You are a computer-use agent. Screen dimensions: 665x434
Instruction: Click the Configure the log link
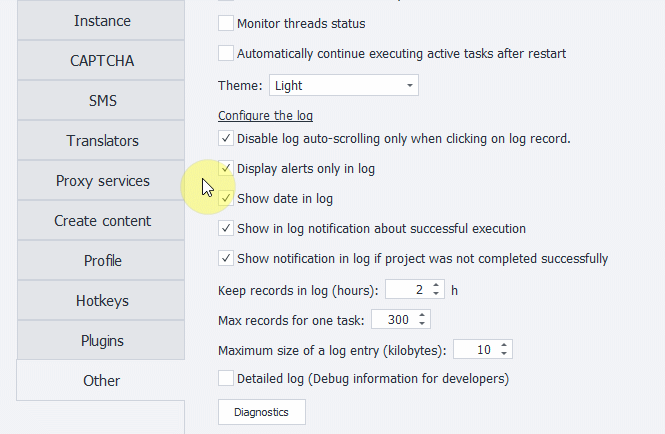coord(265,115)
